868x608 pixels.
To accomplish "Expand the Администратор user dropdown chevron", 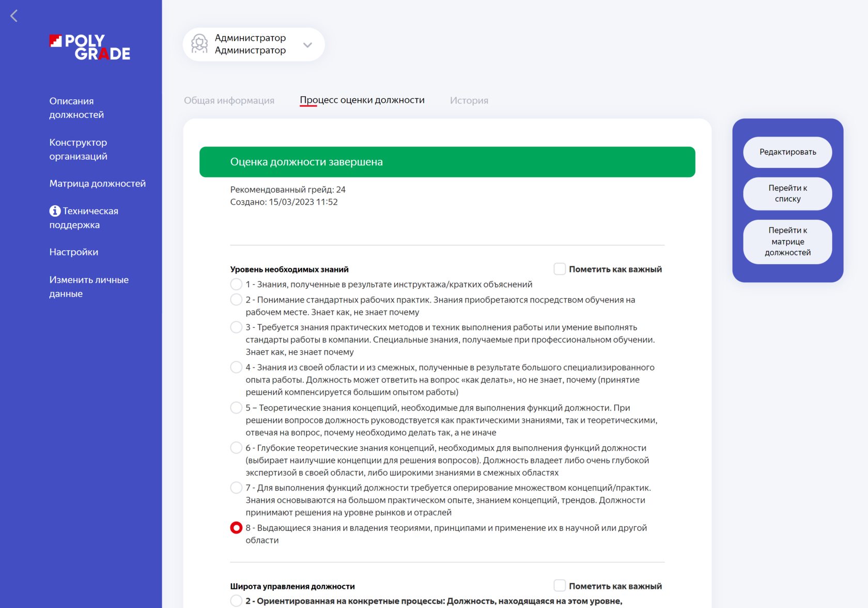I will coord(308,45).
